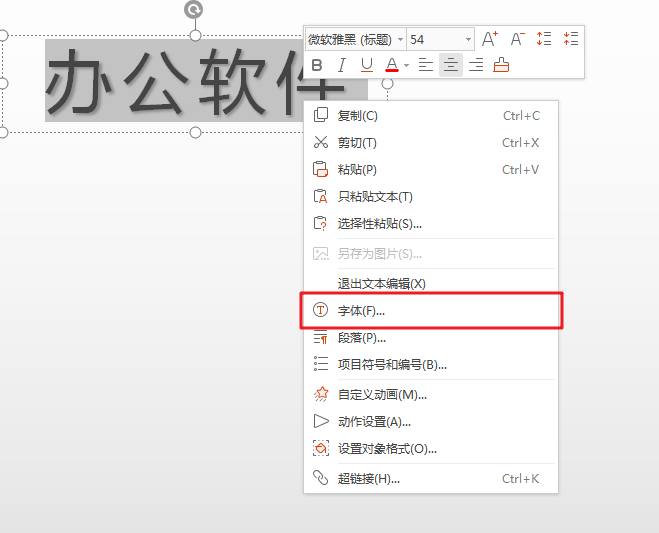Open the 微软雅黑 font name dropdown

click(400, 40)
